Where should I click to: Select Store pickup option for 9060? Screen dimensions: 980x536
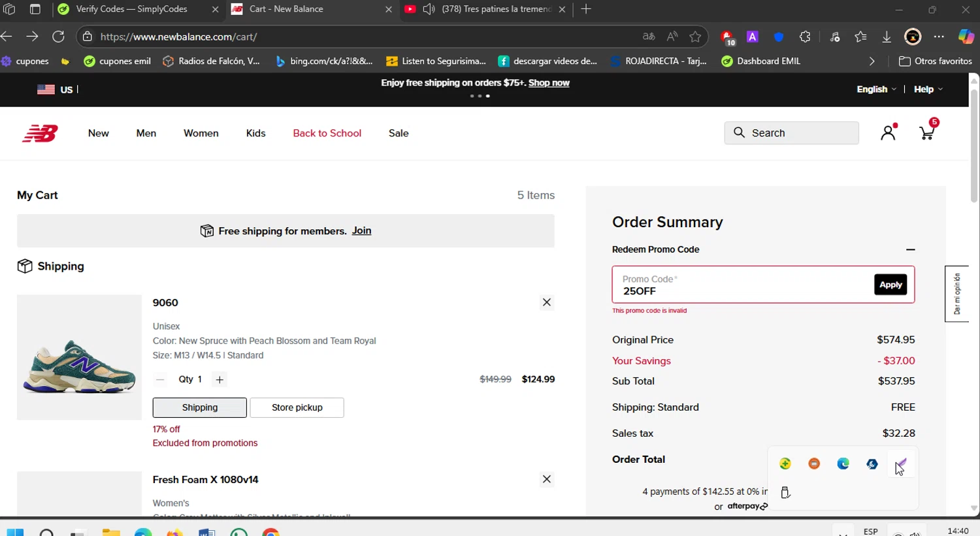[297, 407]
